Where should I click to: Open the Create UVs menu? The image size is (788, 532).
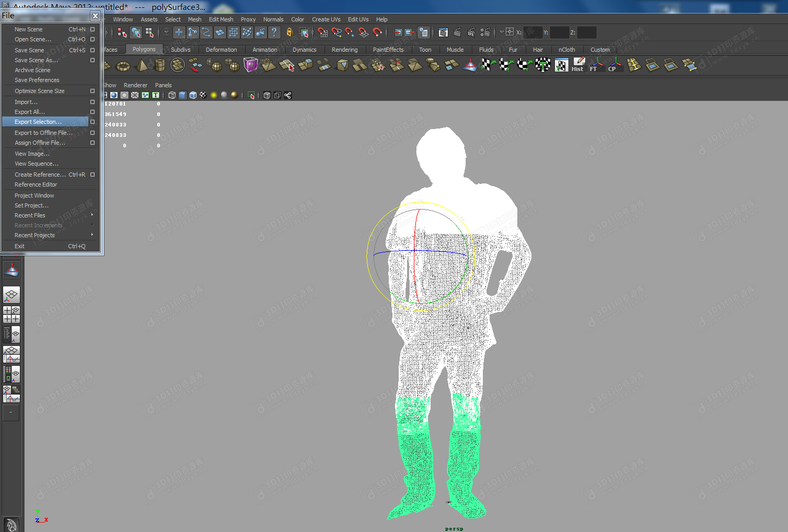(326, 19)
